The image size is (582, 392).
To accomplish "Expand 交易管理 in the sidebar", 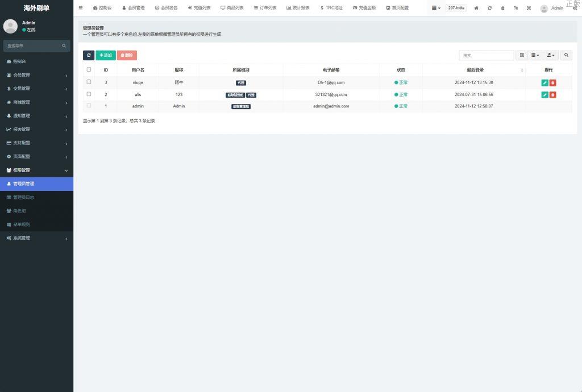I will [x=36, y=89].
